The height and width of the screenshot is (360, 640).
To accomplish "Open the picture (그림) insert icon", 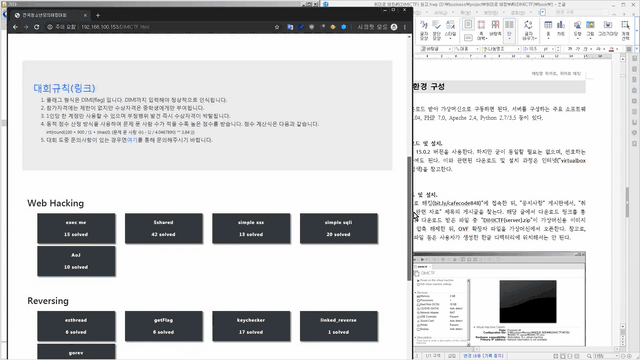I will 590,29.
